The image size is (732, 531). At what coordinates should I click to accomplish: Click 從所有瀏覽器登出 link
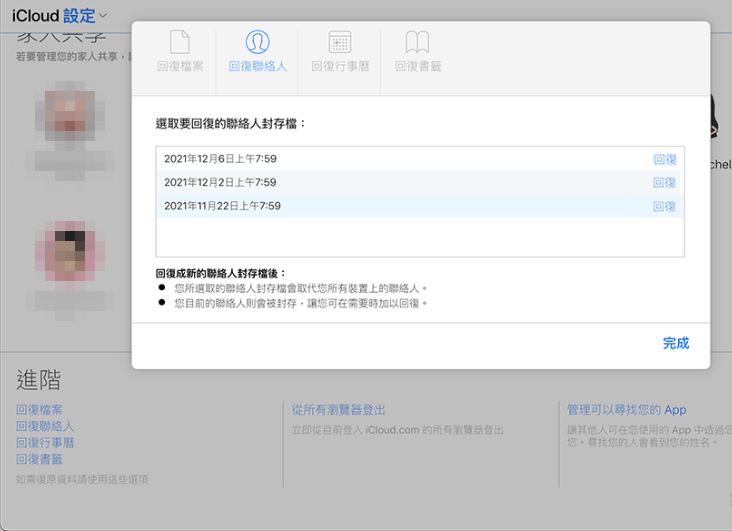pyautogui.click(x=338, y=410)
